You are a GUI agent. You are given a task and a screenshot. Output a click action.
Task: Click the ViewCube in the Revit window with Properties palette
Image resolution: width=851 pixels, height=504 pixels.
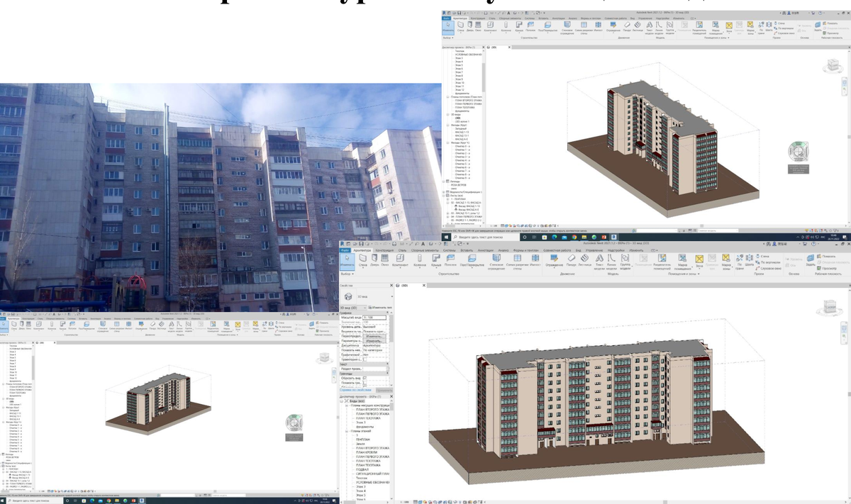point(830,308)
